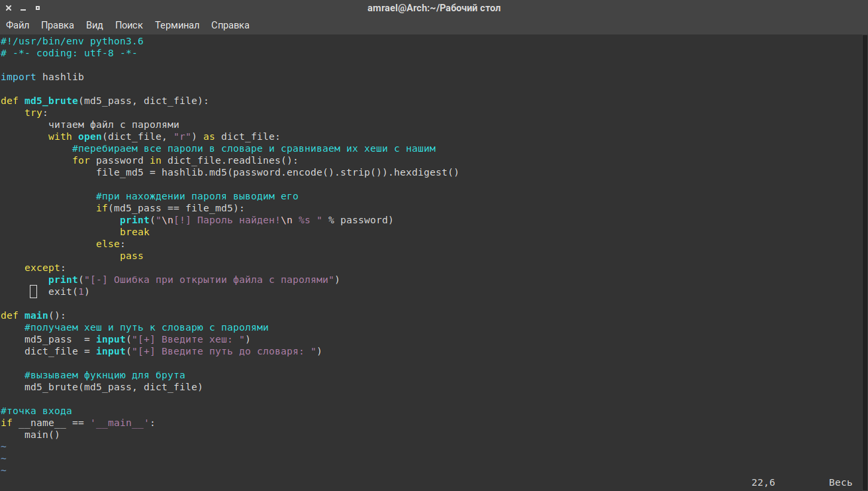Click the comment '#перебираем все пароли в словаре'

coord(254,148)
